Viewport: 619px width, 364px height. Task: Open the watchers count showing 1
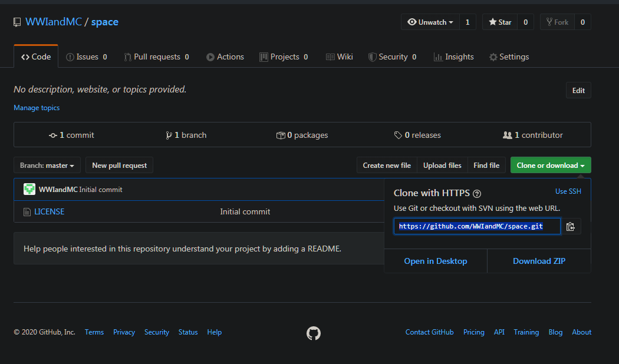pyautogui.click(x=468, y=22)
